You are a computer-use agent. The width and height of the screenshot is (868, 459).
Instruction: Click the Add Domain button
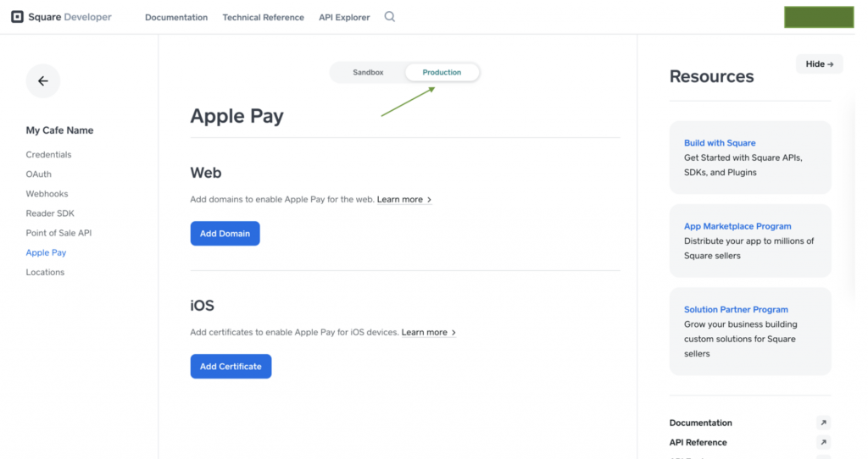point(225,234)
